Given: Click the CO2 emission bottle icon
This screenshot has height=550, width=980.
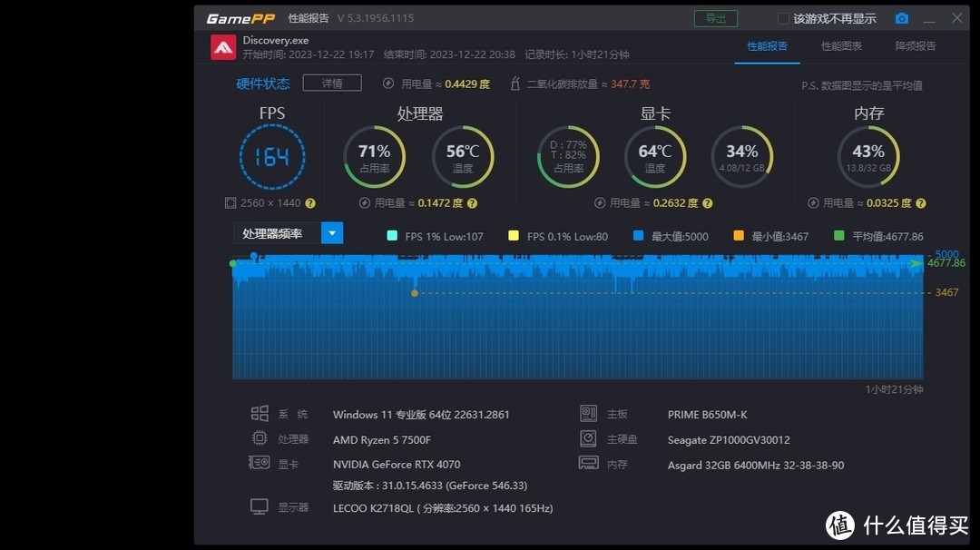Looking at the screenshot, I should [x=515, y=83].
